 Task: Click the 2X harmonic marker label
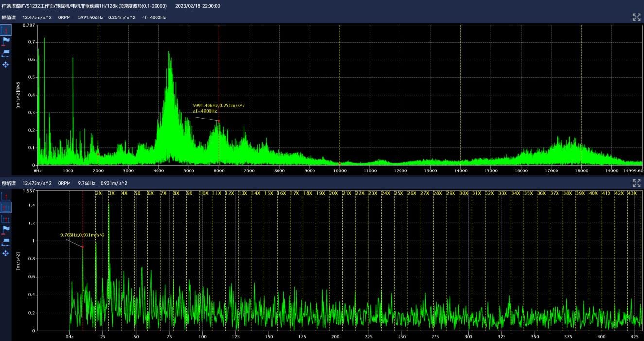tap(99, 193)
